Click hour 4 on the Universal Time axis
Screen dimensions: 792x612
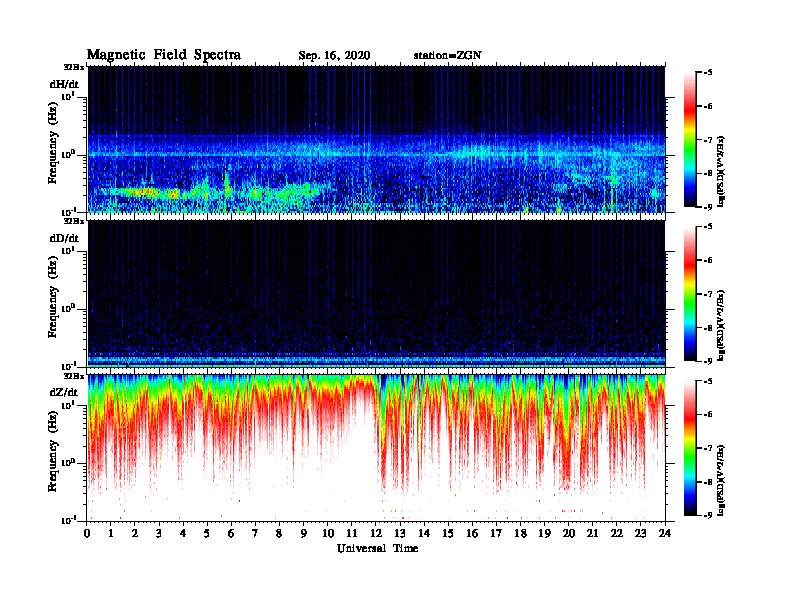coord(183,533)
